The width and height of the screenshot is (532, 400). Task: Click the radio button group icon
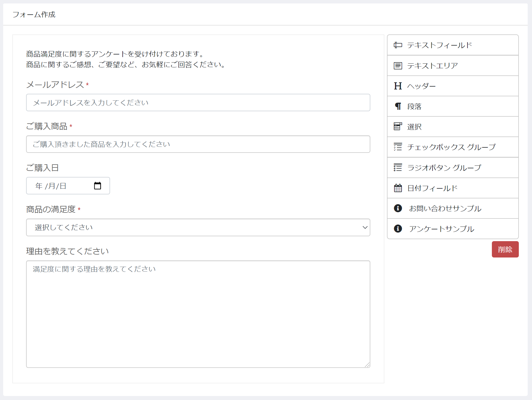click(x=398, y=167)
